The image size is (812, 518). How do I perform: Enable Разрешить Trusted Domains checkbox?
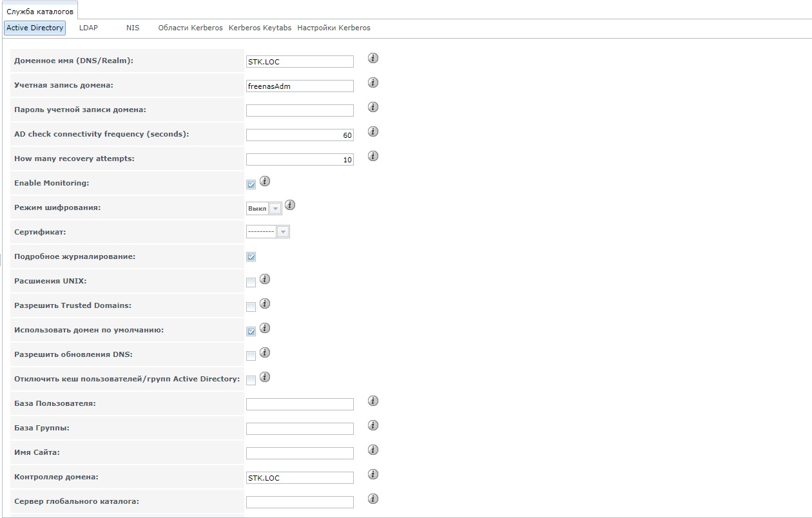tap(251, 307)
